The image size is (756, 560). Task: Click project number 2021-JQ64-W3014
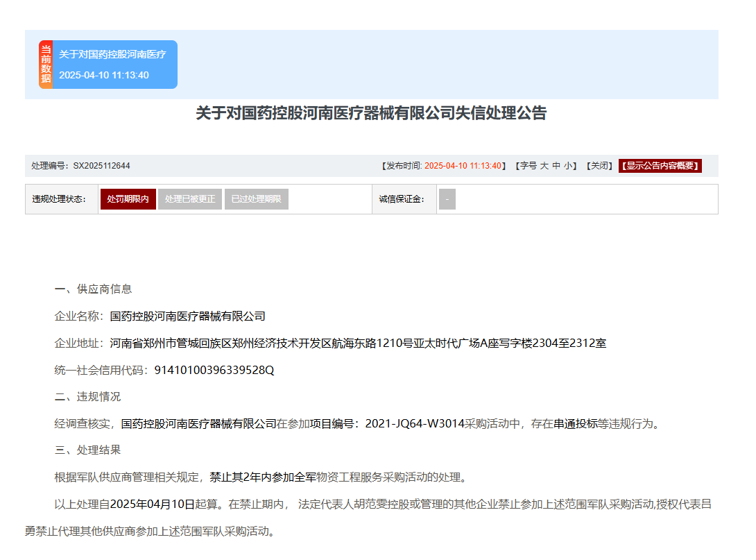(415, 423)
